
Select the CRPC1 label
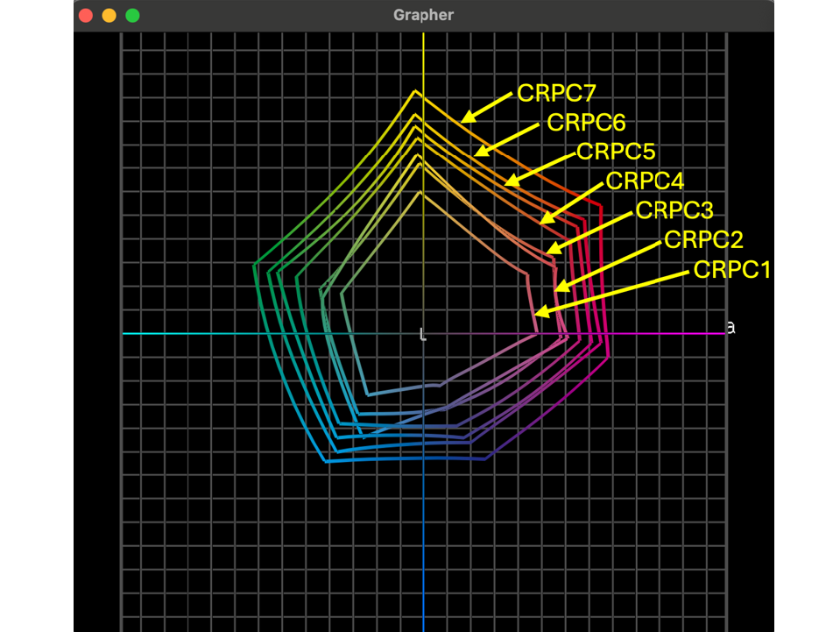(732, 270)
